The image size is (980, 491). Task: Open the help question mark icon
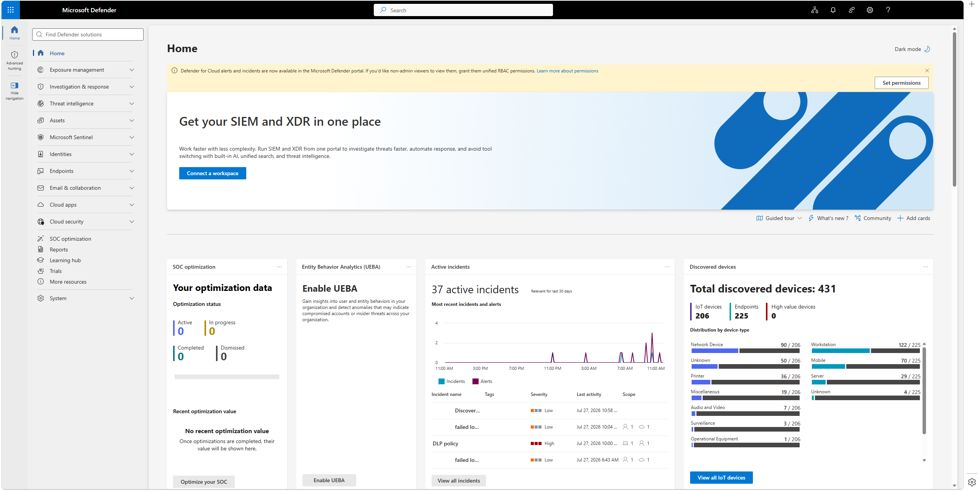[888, 10]
